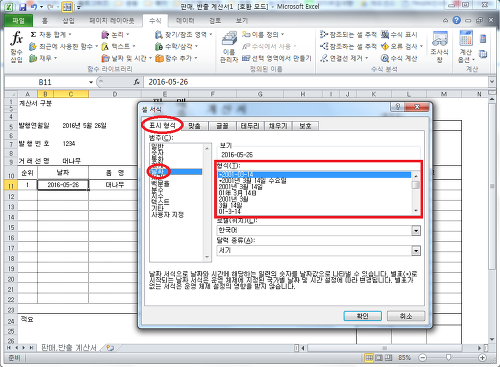Click the Cancel (취소) button
Screen dimensions: 500x367
pyautogui.click(x=406, y=316)
